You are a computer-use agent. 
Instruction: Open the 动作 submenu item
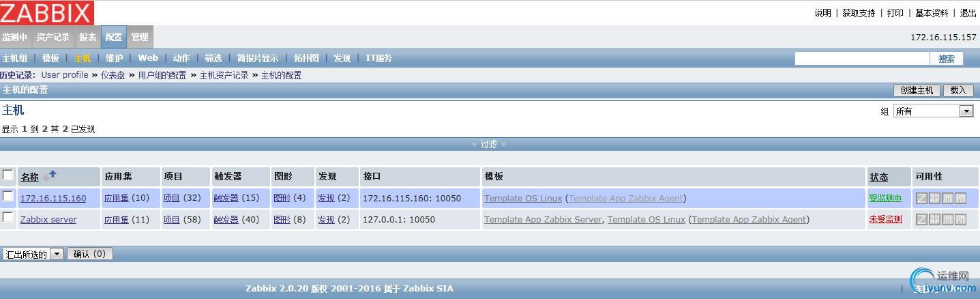click(x=181, y=58)
